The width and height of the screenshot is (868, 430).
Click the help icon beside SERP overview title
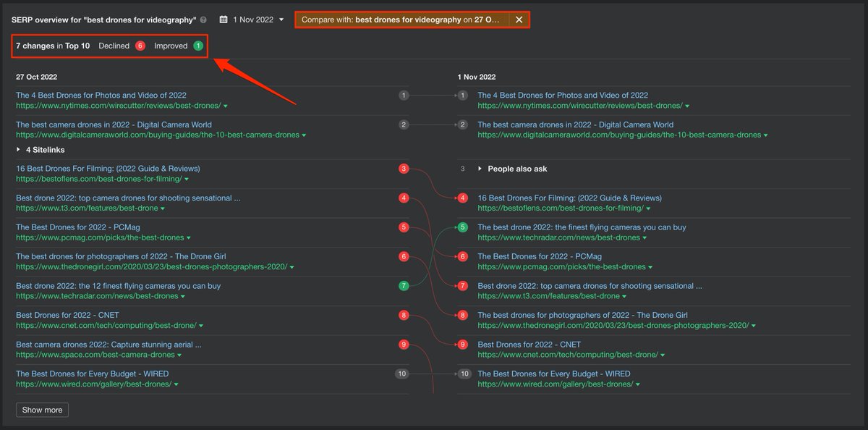click(203, 20)
